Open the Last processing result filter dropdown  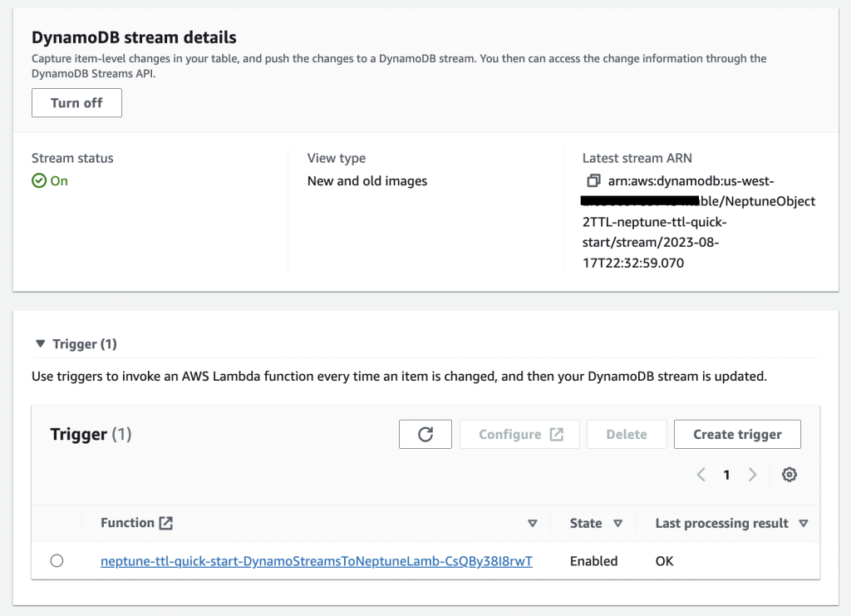tap(803, 522)
